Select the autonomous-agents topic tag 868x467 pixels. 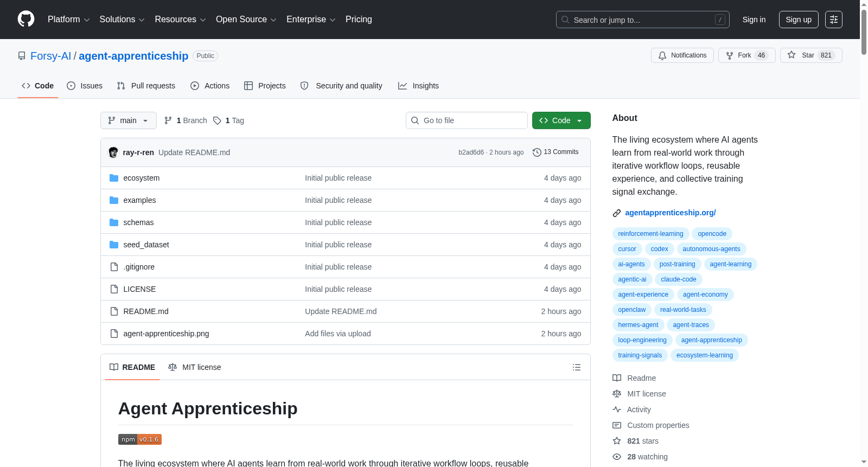tap(711, 249)
